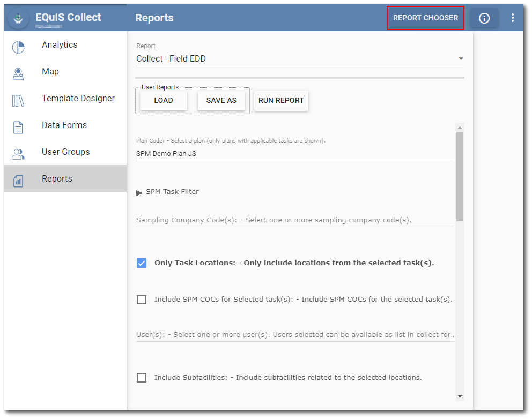532x419 pixels.
Task: Enable Include SPM COCs for Selected task(s)
Action: pyautogui.click(x=142, y=299)
